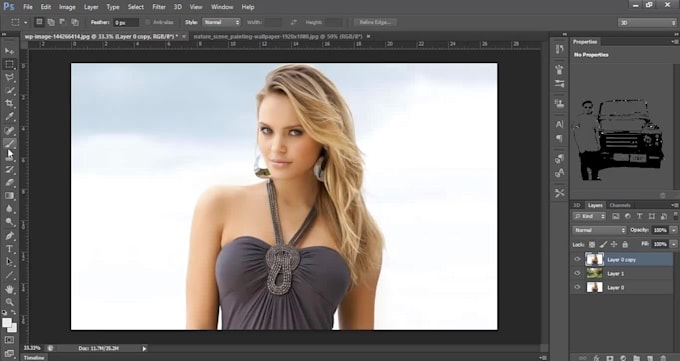Switch to nature_scene_painting-wallpaper document tab

(278, 36)
